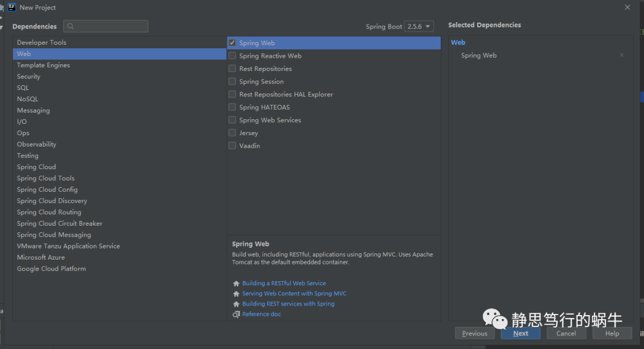Focus the Dependencies search field
The image size is (644, 349).
[106, 26]
